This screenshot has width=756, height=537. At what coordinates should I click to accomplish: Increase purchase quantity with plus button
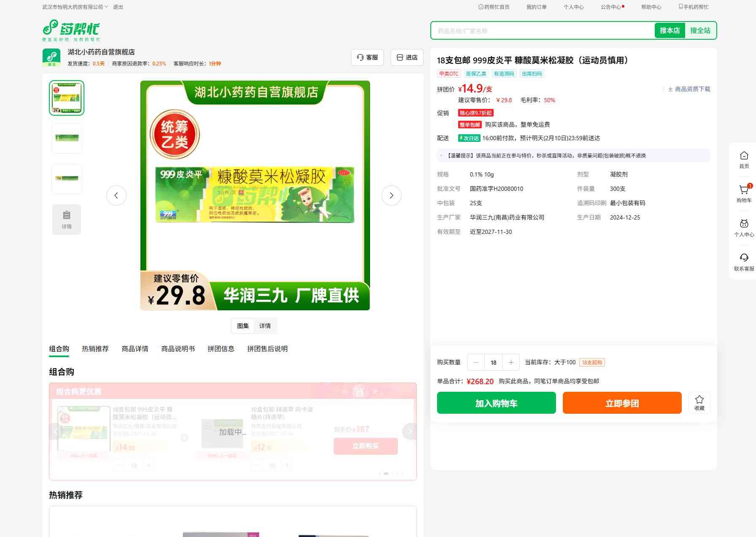coord(511,362)
